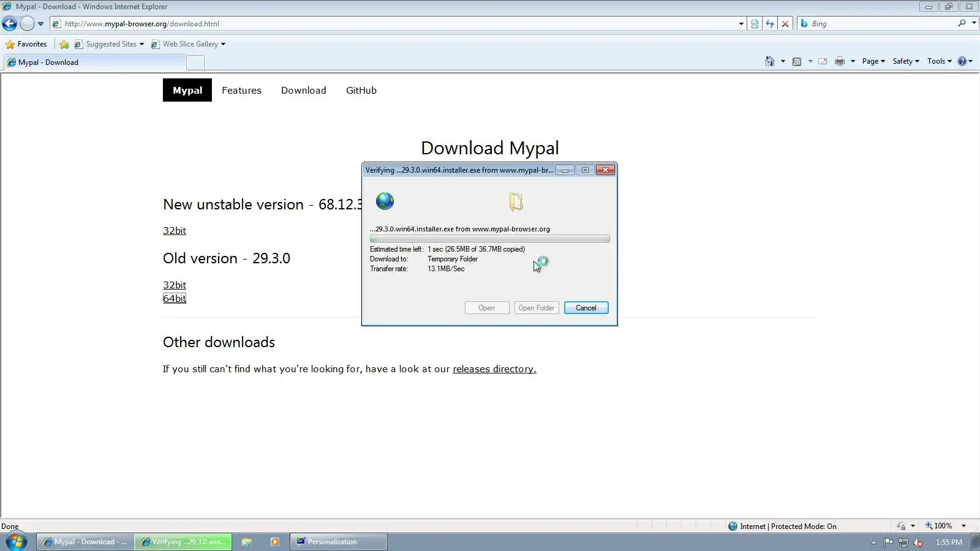
Task: Click the 1:55 PM system clock
Action: click(x=949, y=542)
